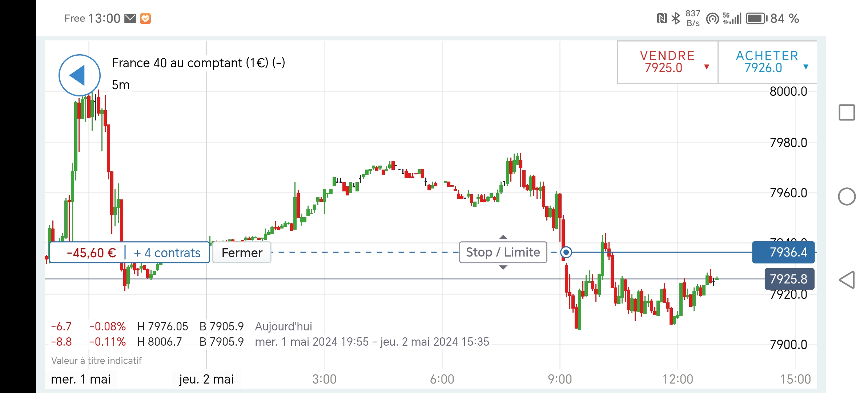Tap the NFC status icon
This screenshot has height=393, width=868.
[662, 18]
